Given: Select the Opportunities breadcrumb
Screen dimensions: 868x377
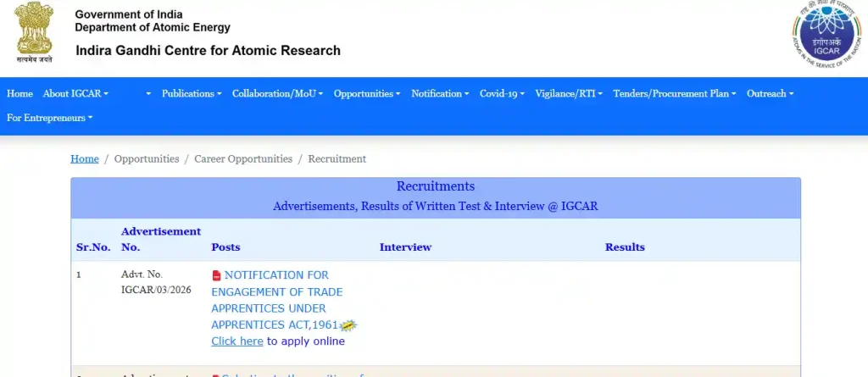Looking at the screenshot, I should pos(147,159).
